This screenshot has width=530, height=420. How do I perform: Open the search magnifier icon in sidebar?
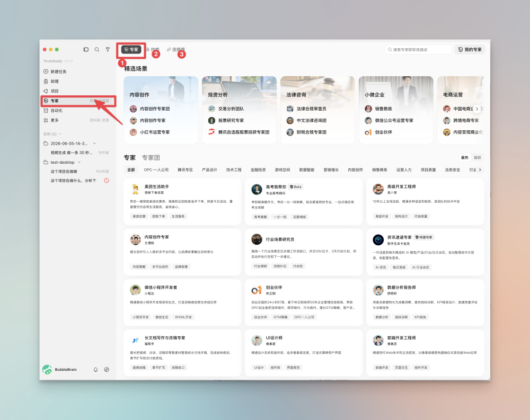point(96,49)
